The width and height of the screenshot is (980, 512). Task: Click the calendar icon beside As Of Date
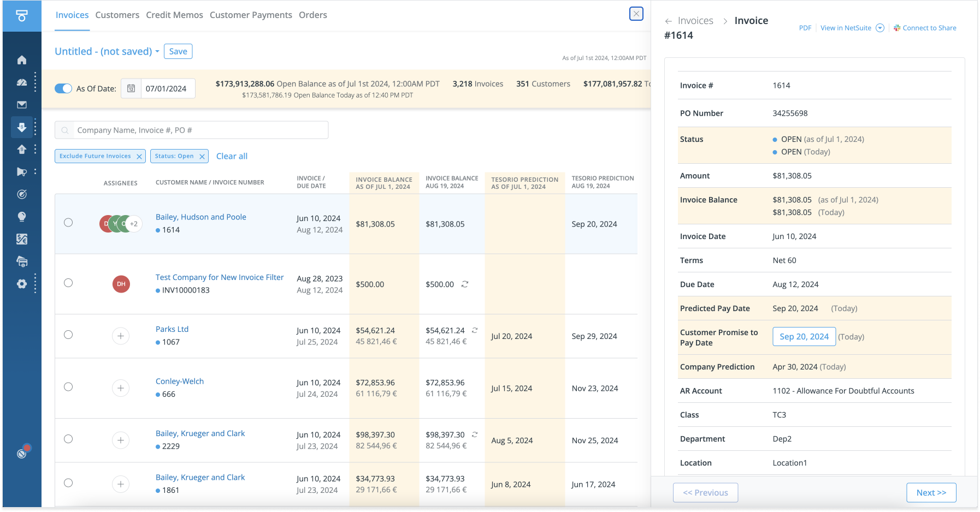point(131,88)
